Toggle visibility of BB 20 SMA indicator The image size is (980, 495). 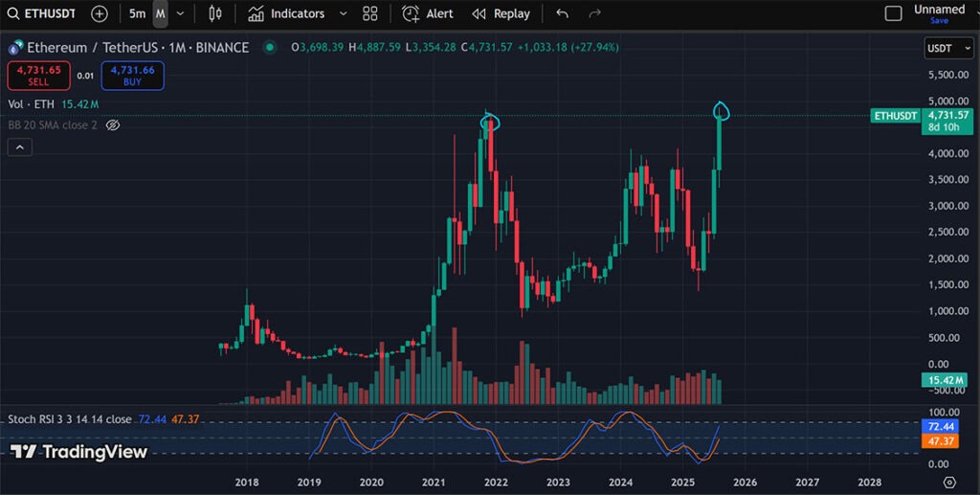pyautogui.click(x=113, y=125)
